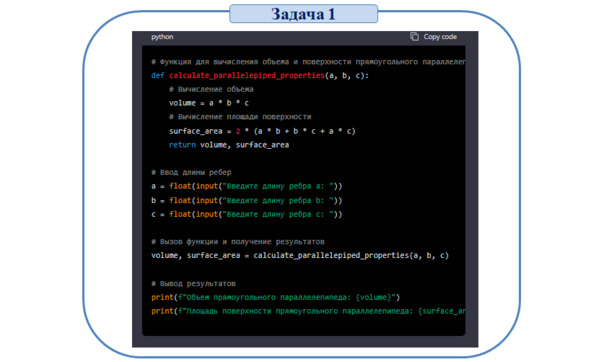
Task: Click the "b = float(input(...))" line
Action: 247,200
